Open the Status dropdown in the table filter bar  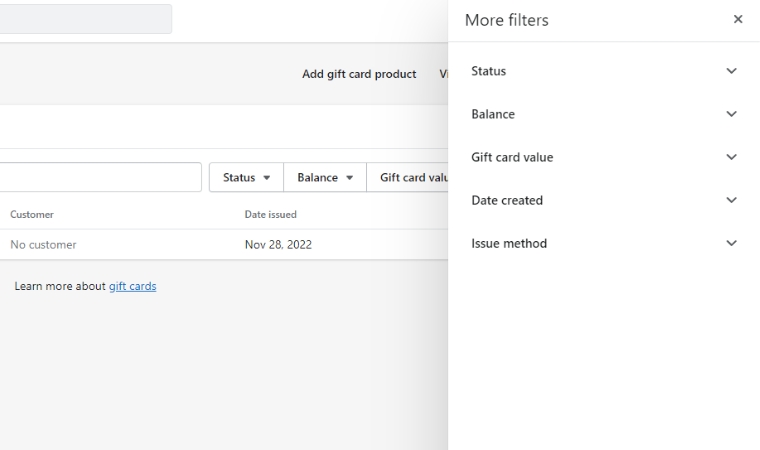coord(246,178)
